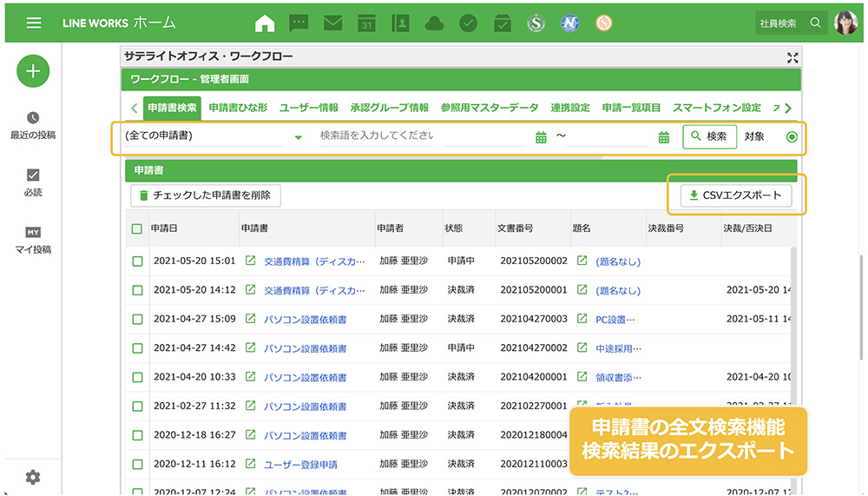Switch to 連携設定 tab
Screen dimensions: 868x496
(x=570, y=108)
